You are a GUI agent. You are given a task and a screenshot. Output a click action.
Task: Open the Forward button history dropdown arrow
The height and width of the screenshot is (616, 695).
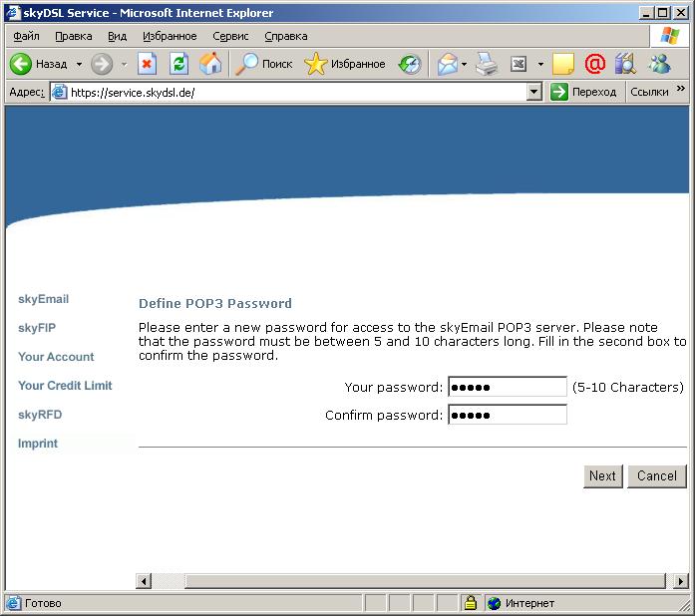coord(124,64)
